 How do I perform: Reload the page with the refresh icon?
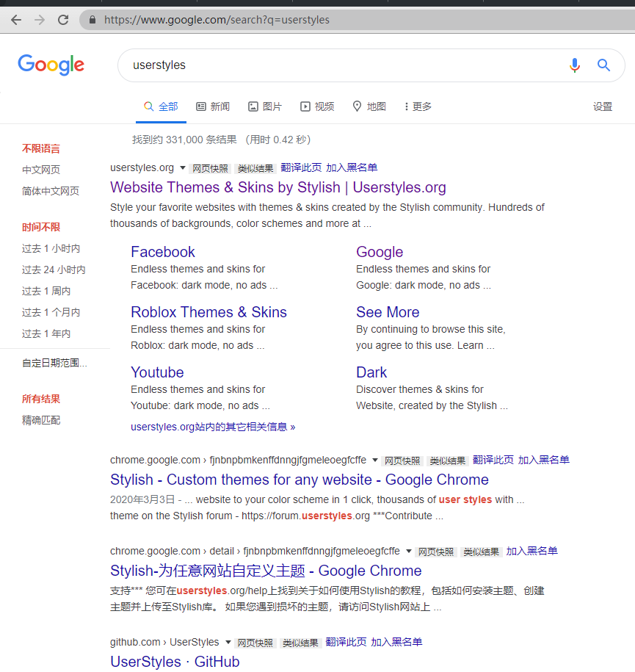coord(63,20)
